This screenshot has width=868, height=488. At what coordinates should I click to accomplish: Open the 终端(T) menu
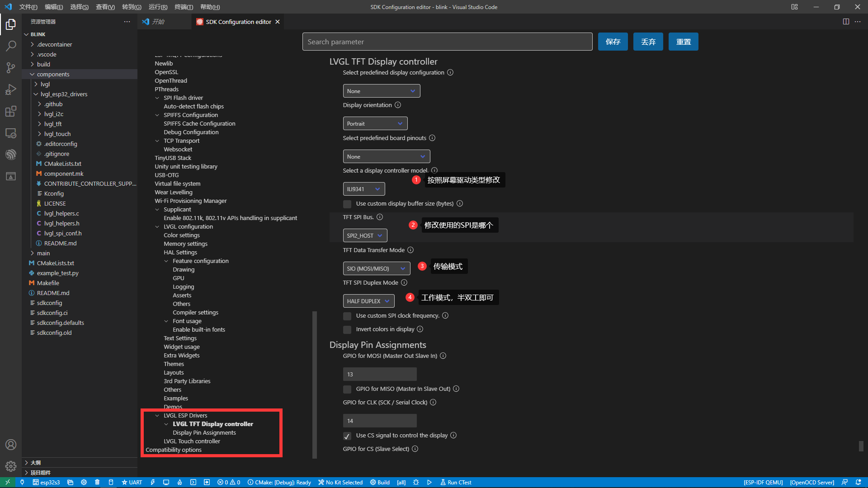pyautogui.click(x=184, y=7)
